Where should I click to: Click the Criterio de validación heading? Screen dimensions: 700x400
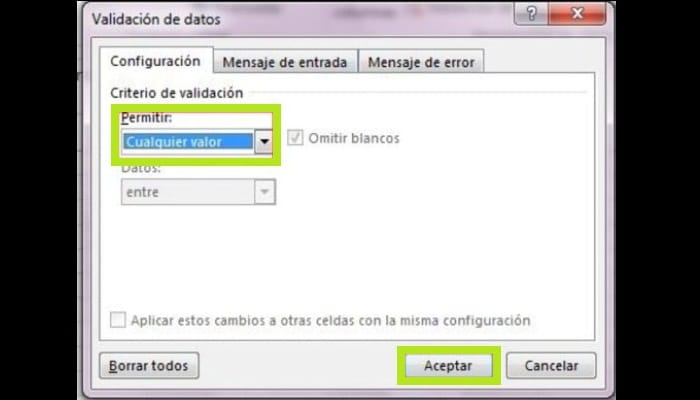click(177, 93)
